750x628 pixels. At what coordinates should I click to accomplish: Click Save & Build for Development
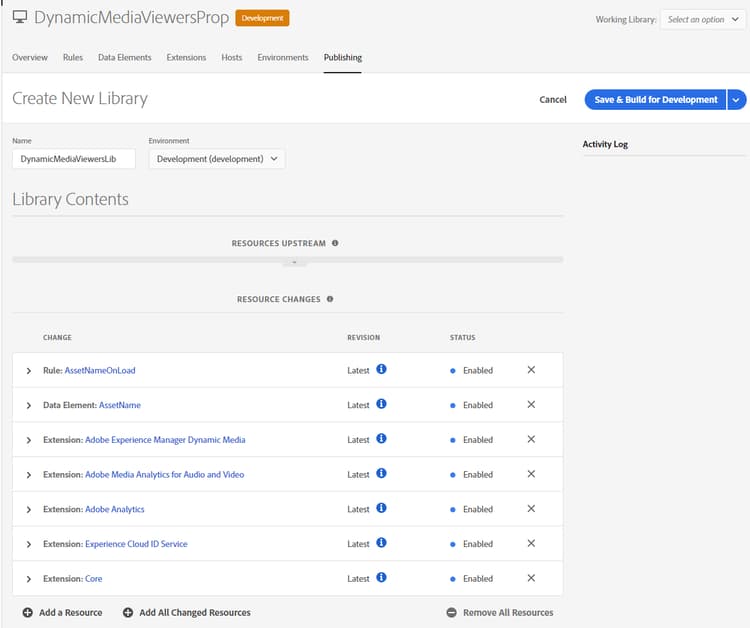(x=655, y=99)
